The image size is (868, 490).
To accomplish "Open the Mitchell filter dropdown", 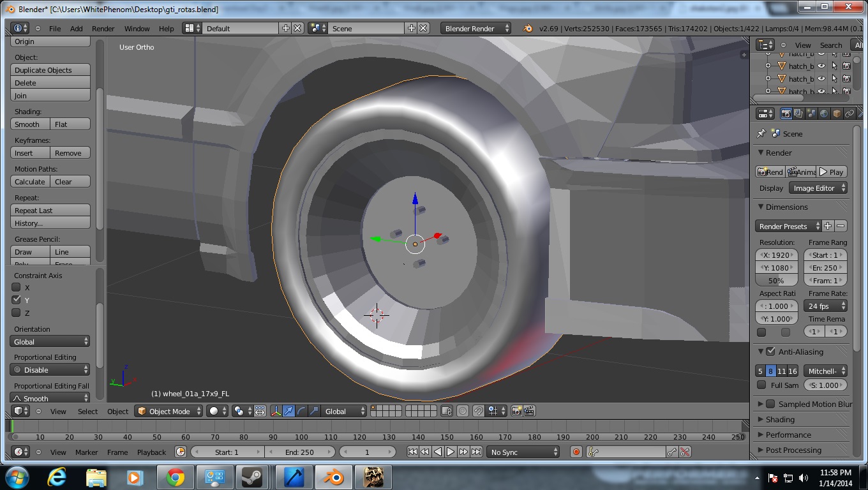I will pos(825,371).
